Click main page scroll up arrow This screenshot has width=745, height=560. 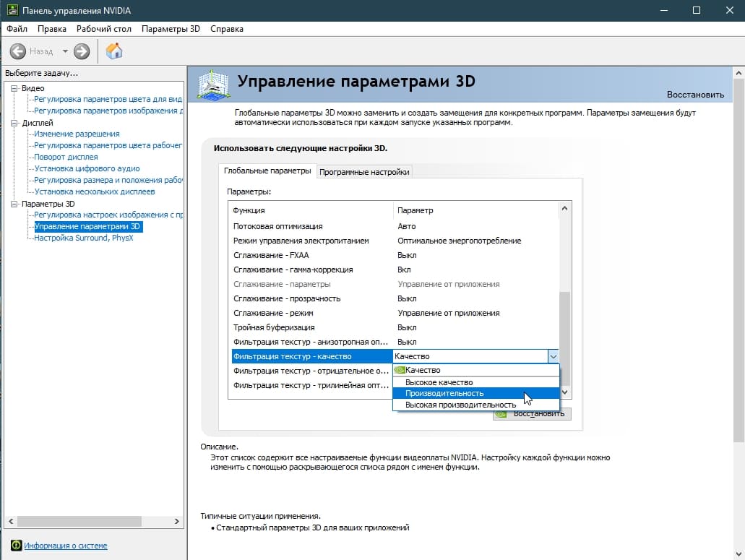[738, 73]
